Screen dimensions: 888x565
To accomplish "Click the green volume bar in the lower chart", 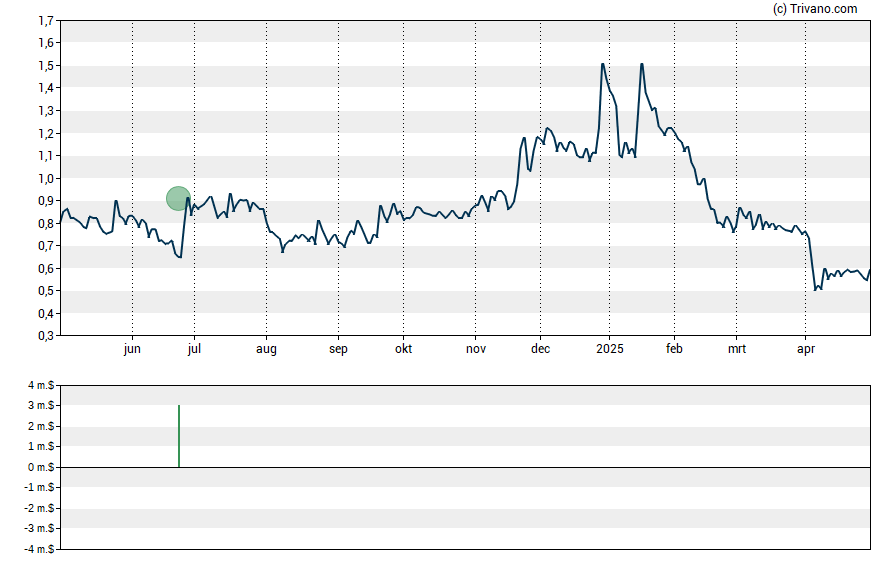I will 179,436.
